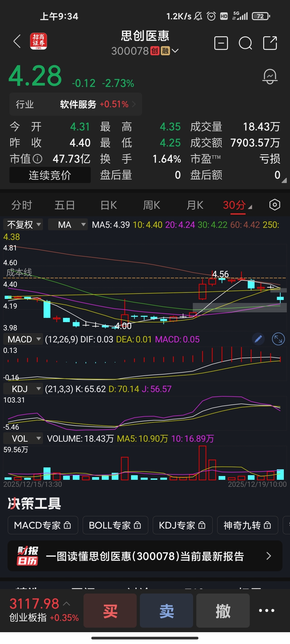
Task: Open MACD专家 decision tool
Action: click(x=43, y=525)
